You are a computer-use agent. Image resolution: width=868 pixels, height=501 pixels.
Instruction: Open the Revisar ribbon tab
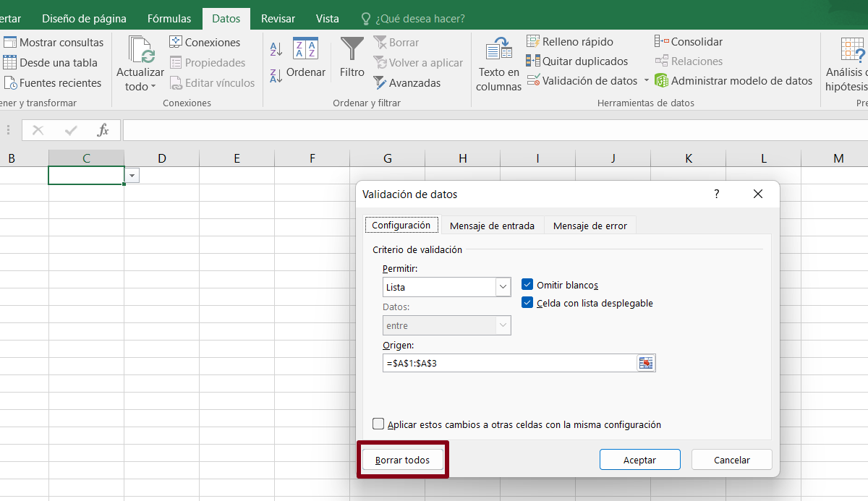tap(278, 18)
